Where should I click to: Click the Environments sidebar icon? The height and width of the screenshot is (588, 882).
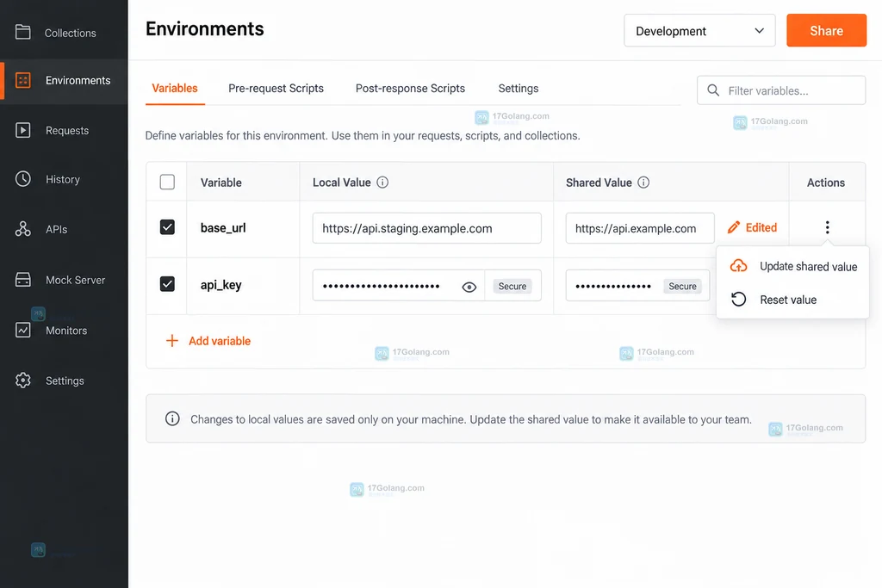[x=23, y=80]
